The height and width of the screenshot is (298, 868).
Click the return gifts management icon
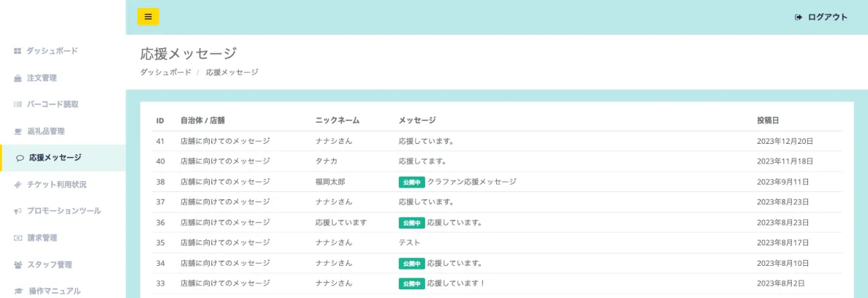tap(18, 131)
